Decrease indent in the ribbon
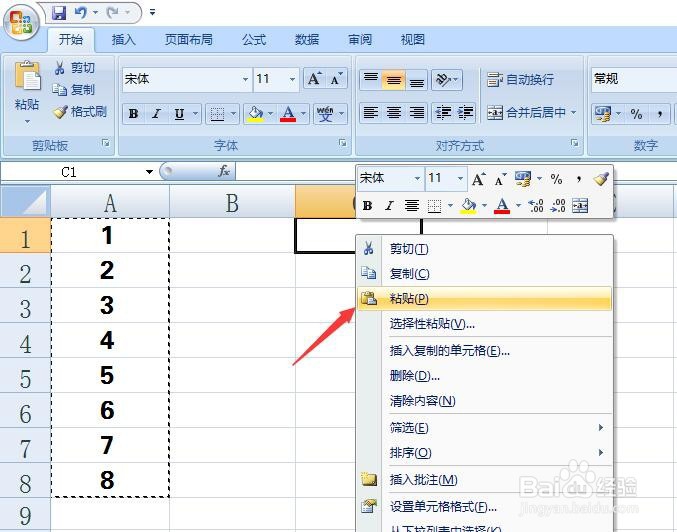 [x=443, y=113]
